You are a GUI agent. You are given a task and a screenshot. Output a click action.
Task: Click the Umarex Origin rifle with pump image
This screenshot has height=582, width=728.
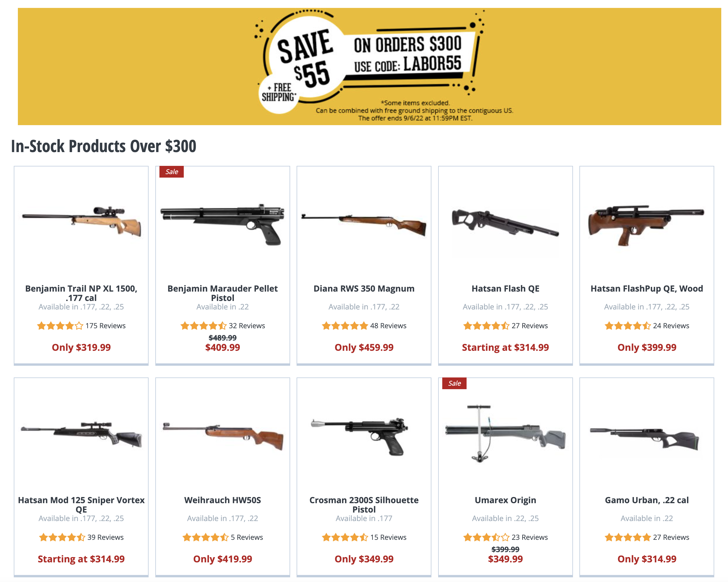505,434
